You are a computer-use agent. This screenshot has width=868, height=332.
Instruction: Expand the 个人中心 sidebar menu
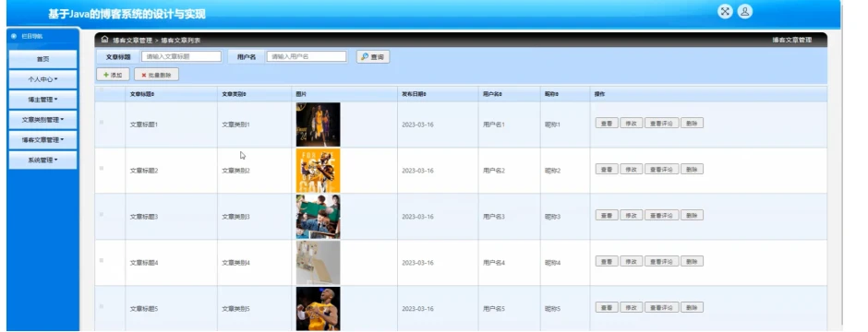(x=42, y=79)
